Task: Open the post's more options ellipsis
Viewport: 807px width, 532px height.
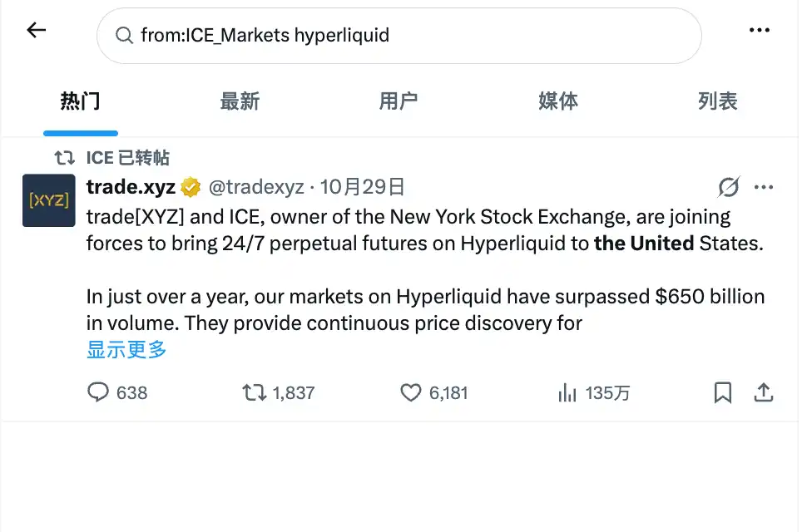Action: tap(763, 187)
